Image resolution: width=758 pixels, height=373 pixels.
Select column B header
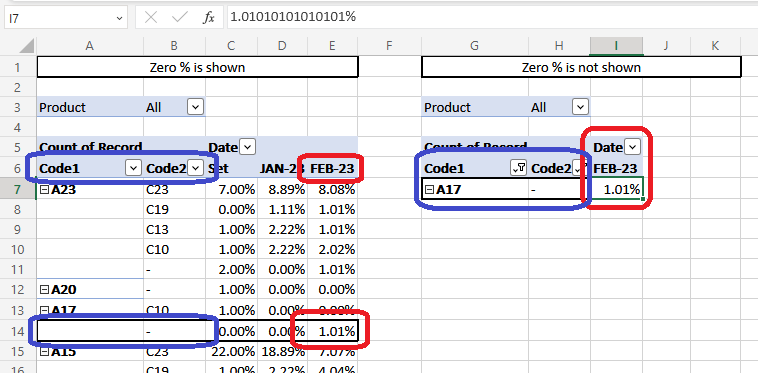[174, 46]
